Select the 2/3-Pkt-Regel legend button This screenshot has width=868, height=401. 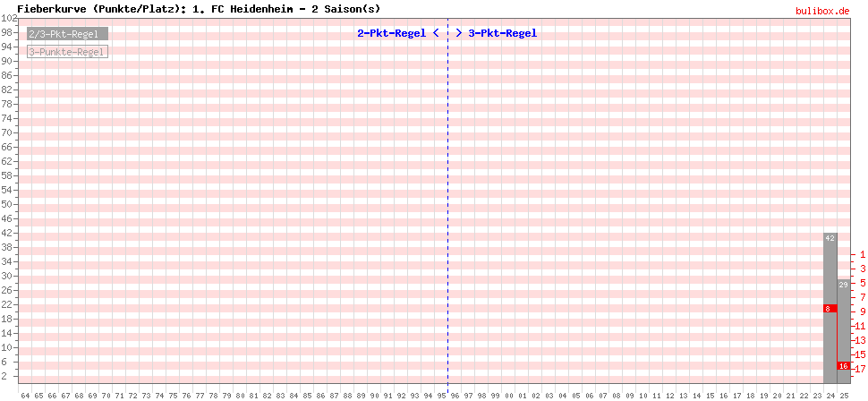(x=67, y=34)
